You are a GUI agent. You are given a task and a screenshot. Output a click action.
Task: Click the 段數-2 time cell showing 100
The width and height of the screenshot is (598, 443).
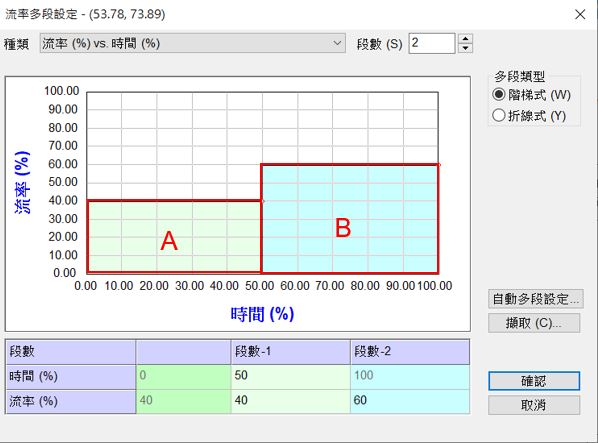tap(410, 377)
